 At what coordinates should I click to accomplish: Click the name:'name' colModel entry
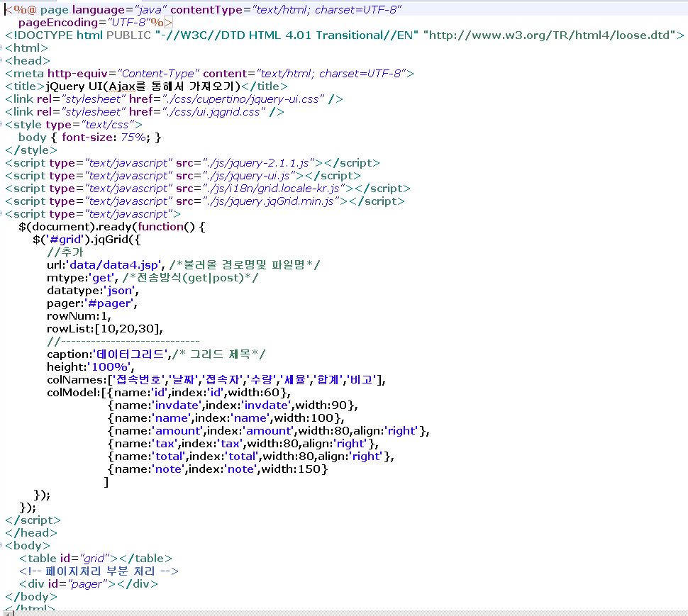226,418
